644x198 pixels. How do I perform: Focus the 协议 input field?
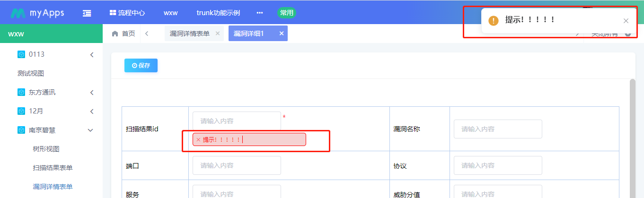tap(498, 165)
